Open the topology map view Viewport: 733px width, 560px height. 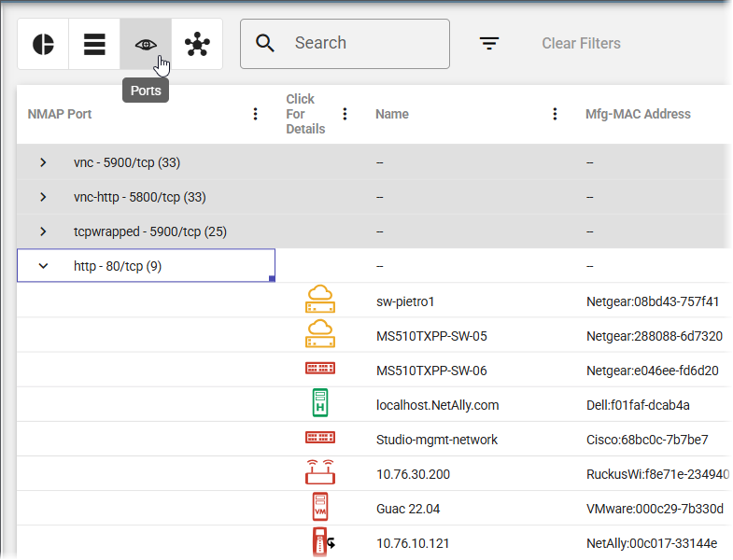point(197,45)
